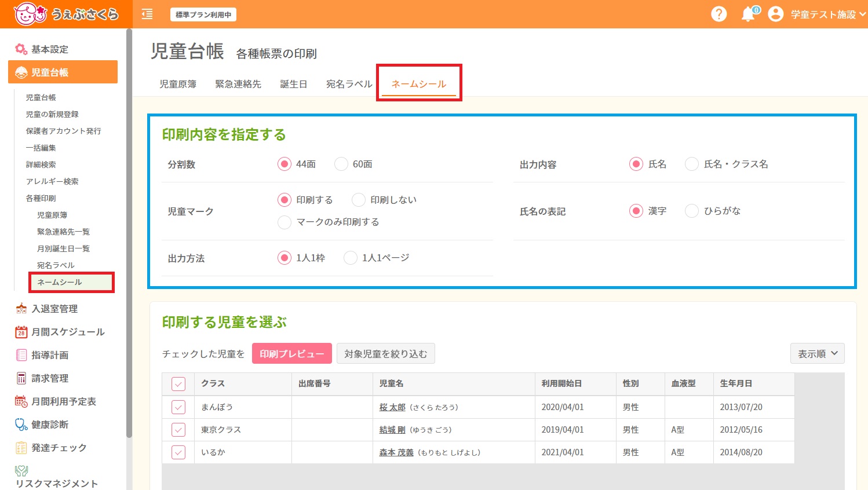Open the help question mark icon
Viewport: 868px width, 490px height.
[x=719, y=14]
